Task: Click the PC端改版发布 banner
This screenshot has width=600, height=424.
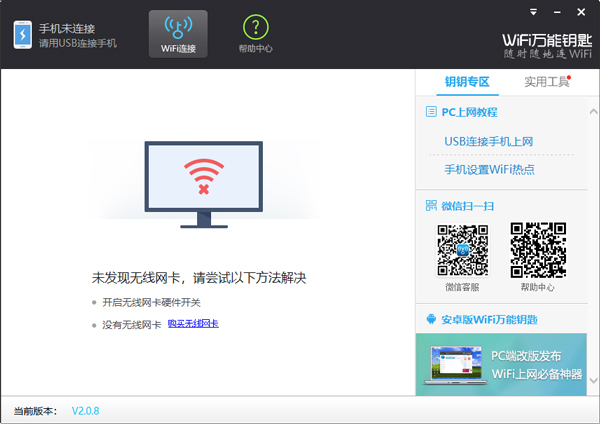Action: 507,364
